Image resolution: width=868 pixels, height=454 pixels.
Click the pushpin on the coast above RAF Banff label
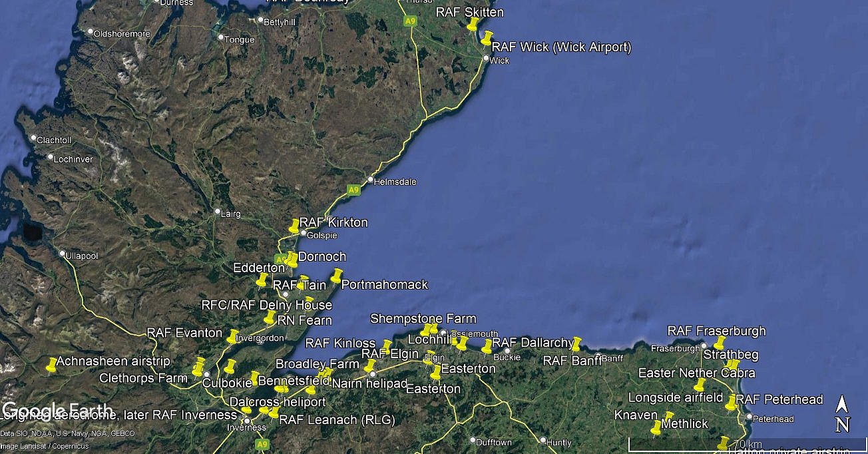(576, 343)
